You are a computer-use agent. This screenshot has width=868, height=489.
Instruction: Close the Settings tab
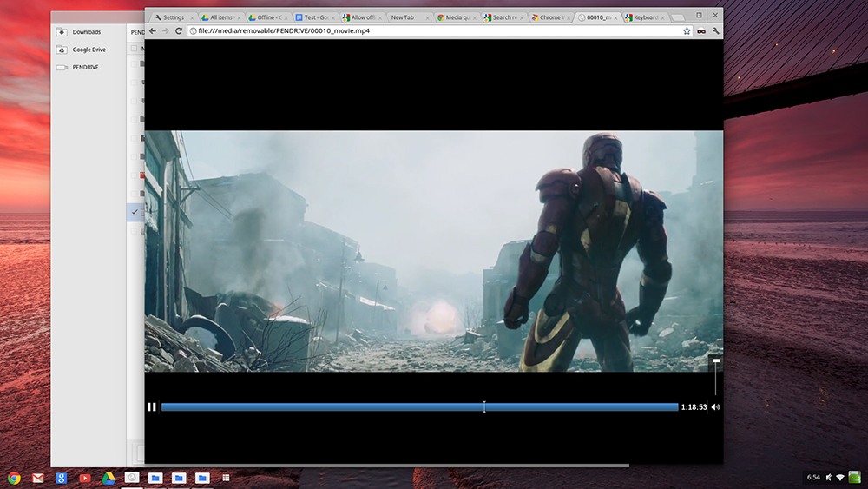[192, 17]
